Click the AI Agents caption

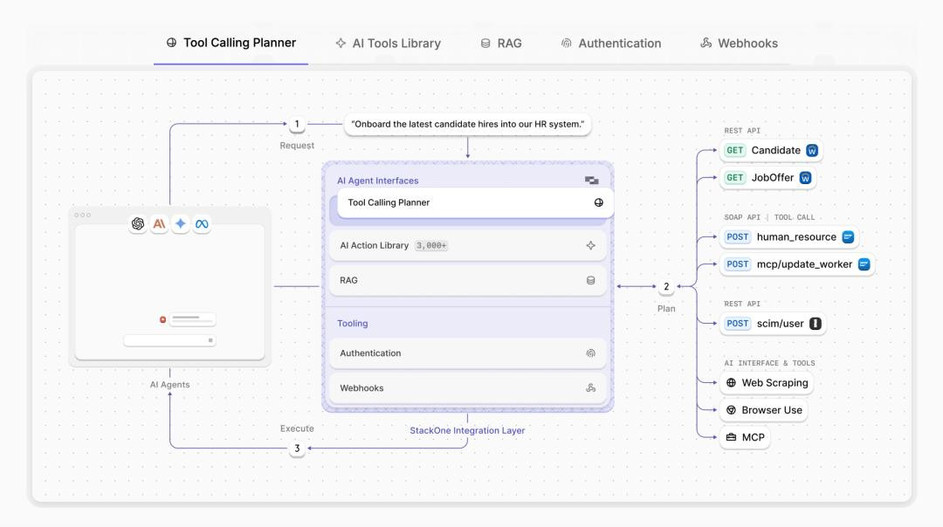pyautogui.click(x=170, y=384)
